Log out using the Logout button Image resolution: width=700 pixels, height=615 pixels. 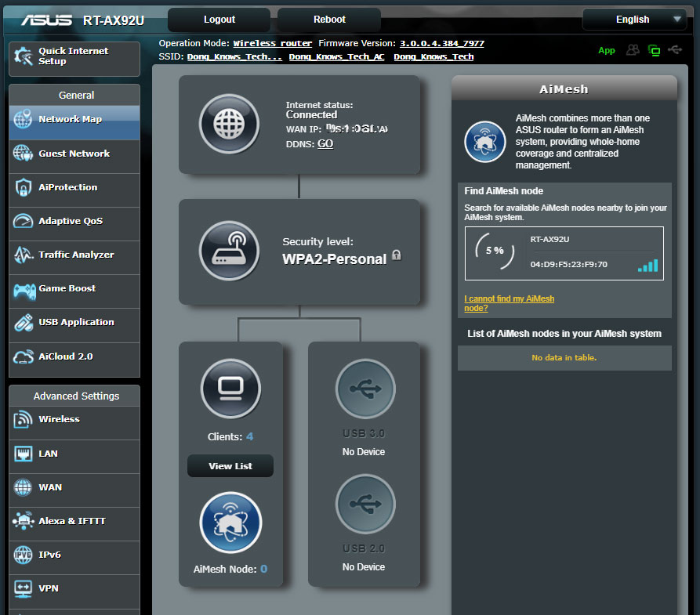click(x=219, y=20)
